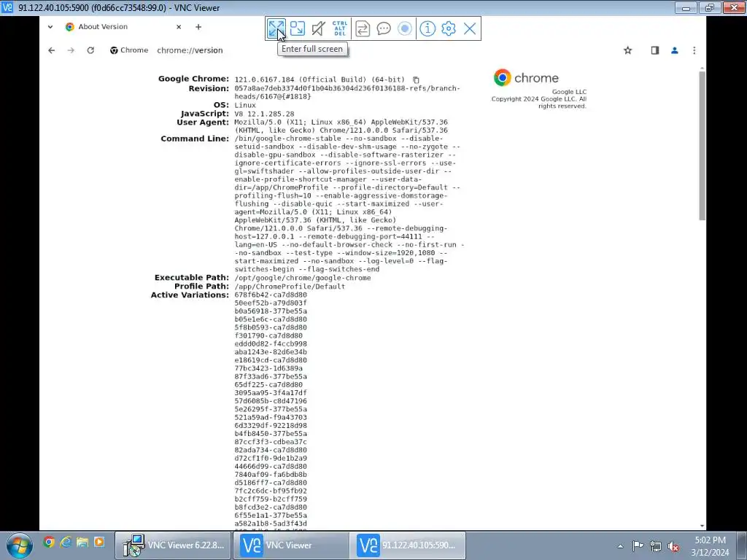Click the Active Variations label
This screenshot has height=560, width=747.
190,295
